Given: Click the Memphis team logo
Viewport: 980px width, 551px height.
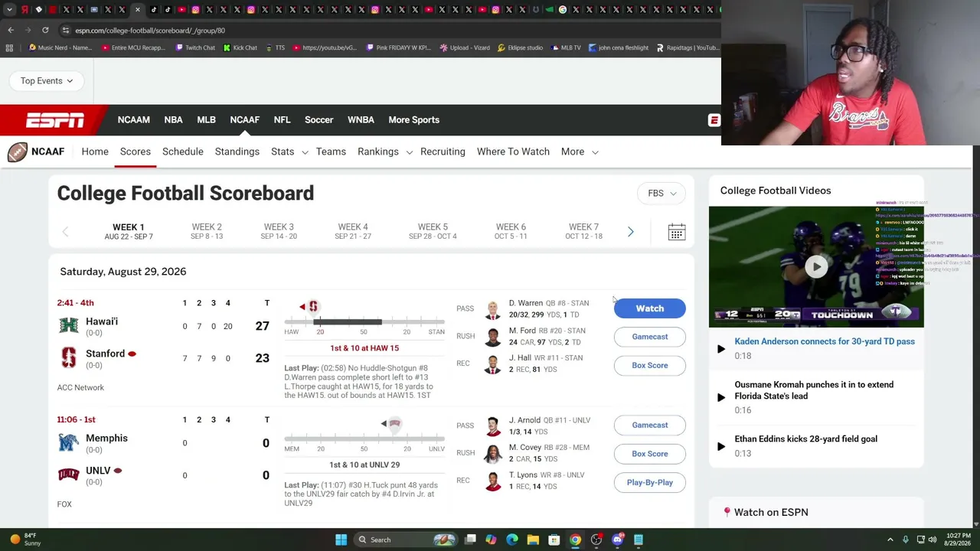Looking at the screenshot, I should tap(68, 442).
